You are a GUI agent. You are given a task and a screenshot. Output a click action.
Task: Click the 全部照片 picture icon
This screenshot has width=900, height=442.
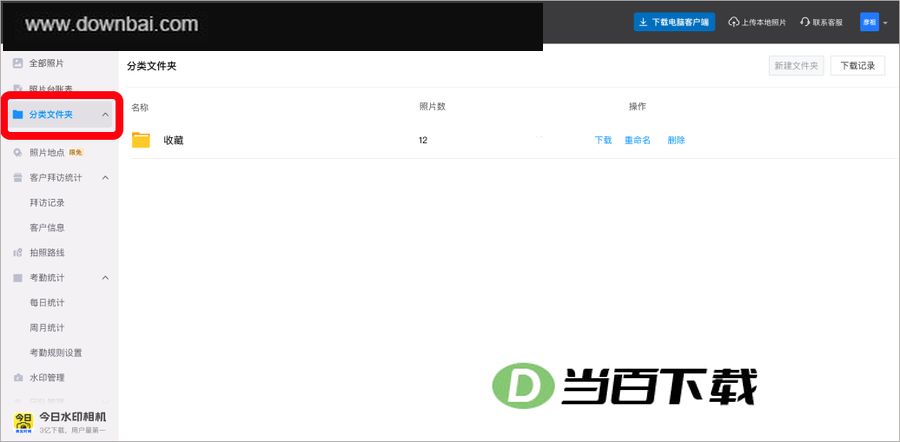(x=18, y=63)
